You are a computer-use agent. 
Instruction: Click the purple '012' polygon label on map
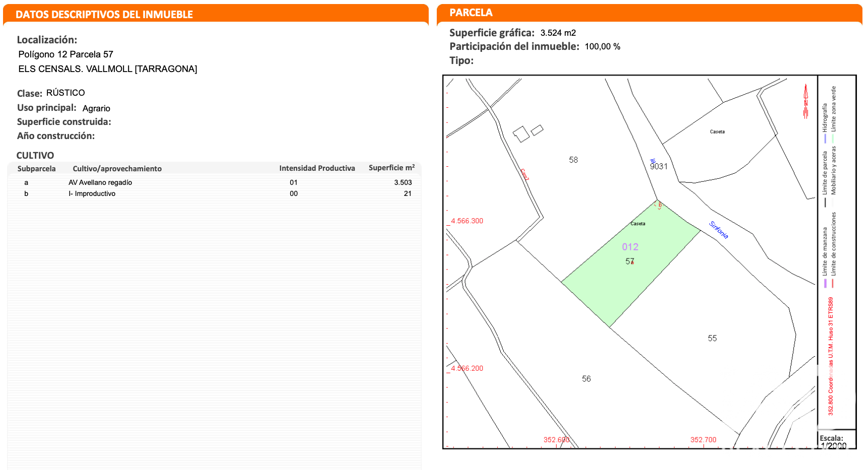coord(630,247)
